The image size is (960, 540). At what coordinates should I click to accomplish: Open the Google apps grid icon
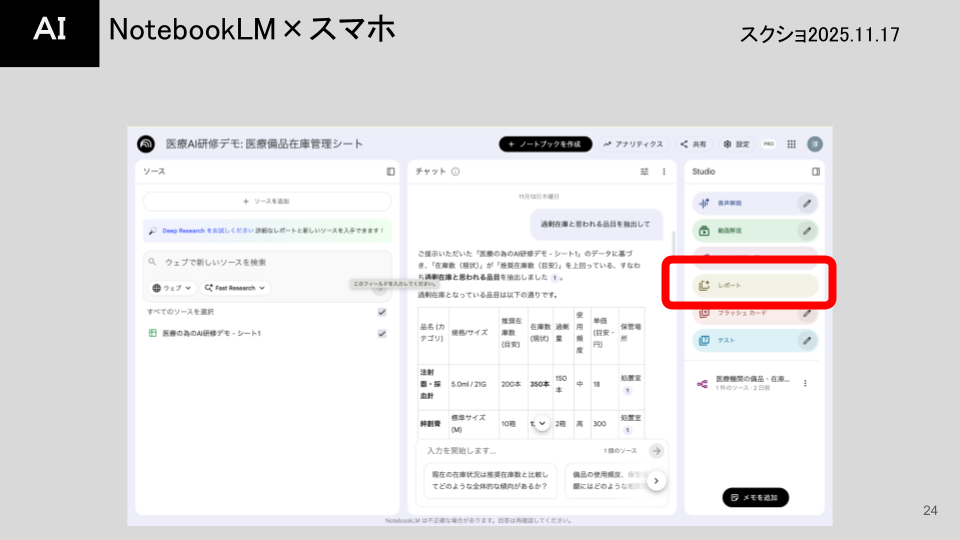pos(792,144)
